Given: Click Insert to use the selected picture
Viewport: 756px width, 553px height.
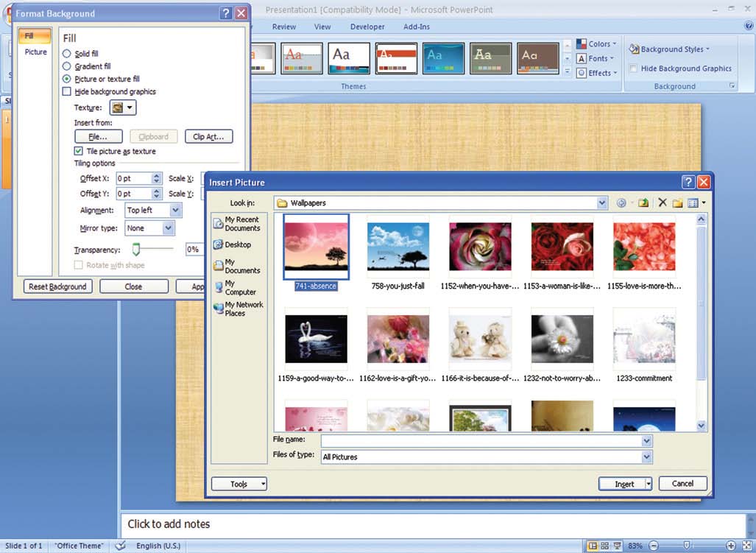Looking at the screenshot, I should click(x=622, y=484).
